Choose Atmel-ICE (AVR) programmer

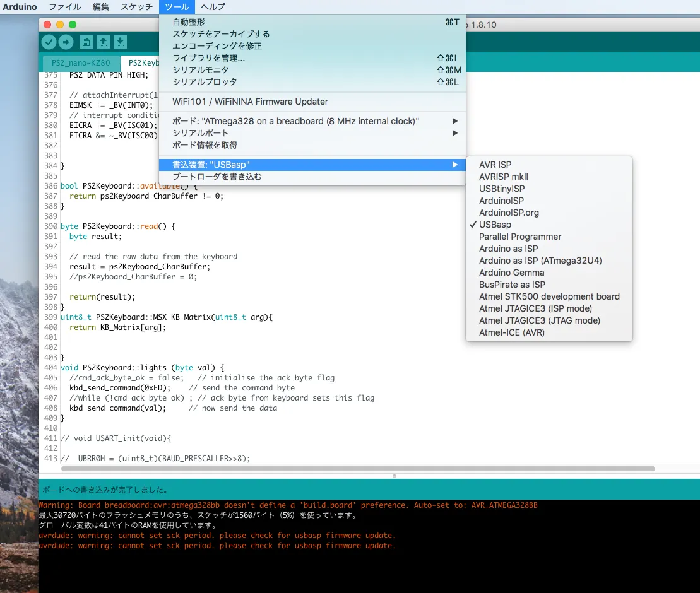(x=549, y=333)
